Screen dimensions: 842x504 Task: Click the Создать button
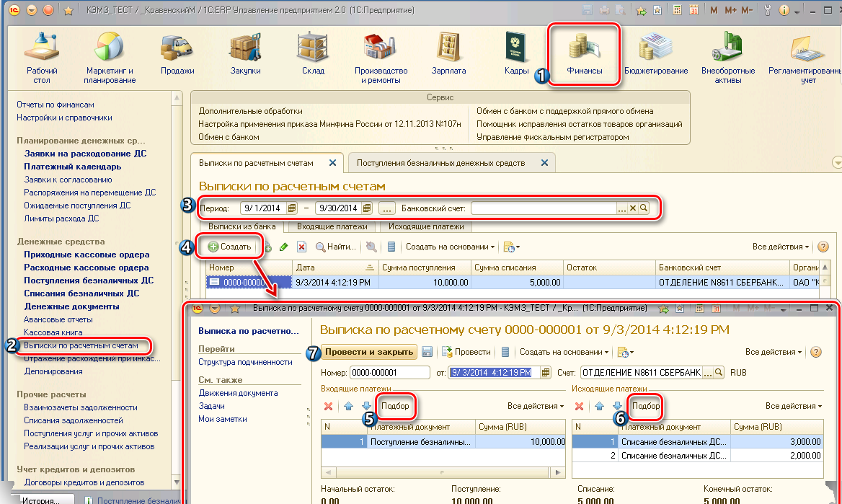point(230,247)
